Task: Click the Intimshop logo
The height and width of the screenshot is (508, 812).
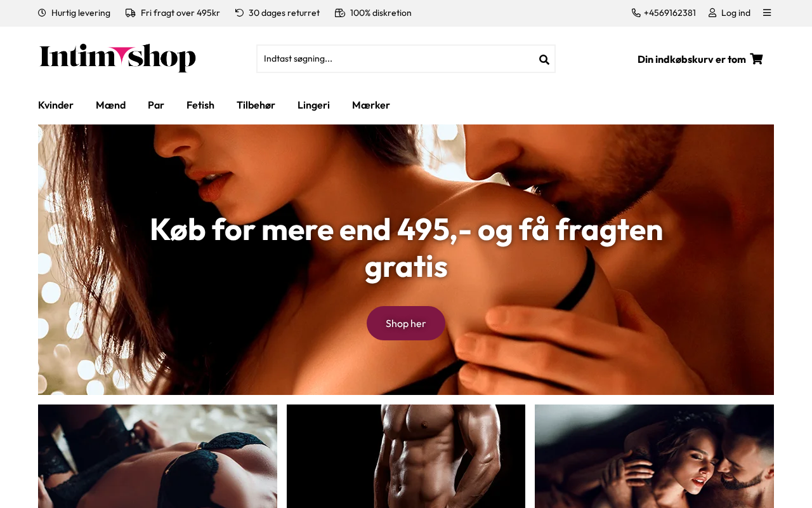Action: [x=117, y=58]
